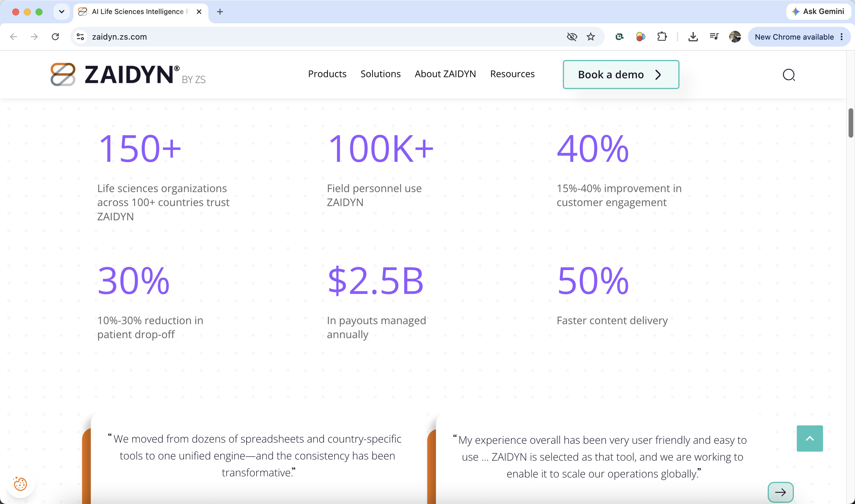Open cookie preferences icon
This screenshot has width=855, height=504.
[20, 484]
